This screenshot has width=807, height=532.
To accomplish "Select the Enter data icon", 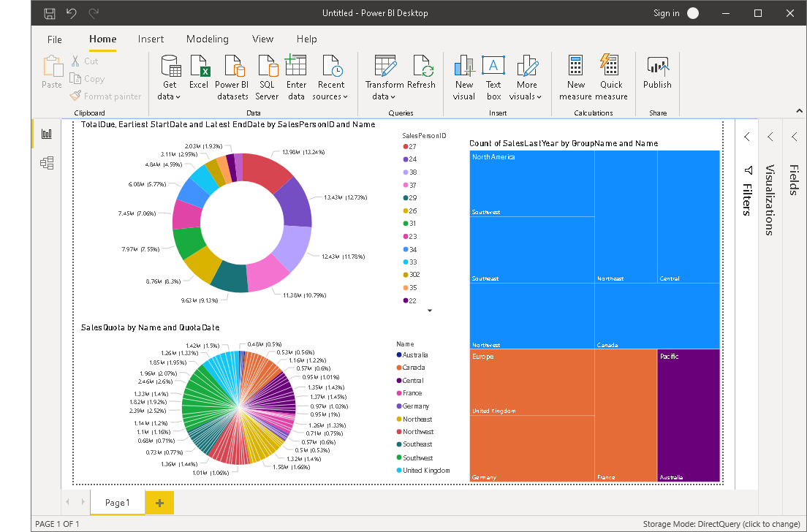I will (x=296, y=66).
